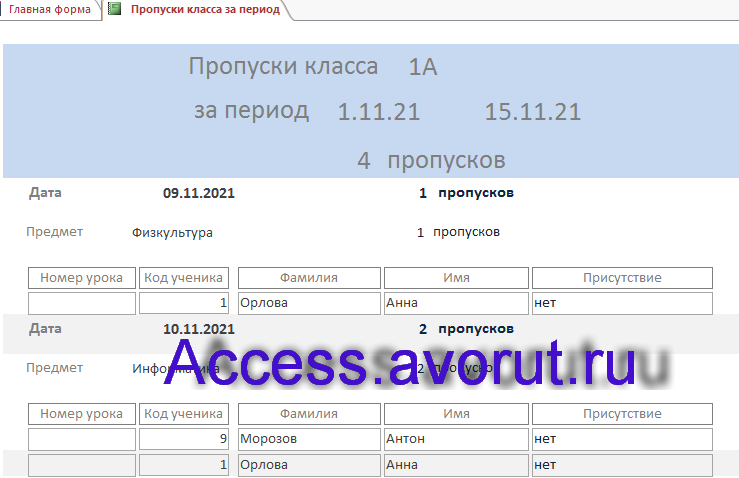The height and width of the screenshot is (478, 739).
Task: Click the header word 'пропусков' beside the 4
Action: [x=446, y=161]
